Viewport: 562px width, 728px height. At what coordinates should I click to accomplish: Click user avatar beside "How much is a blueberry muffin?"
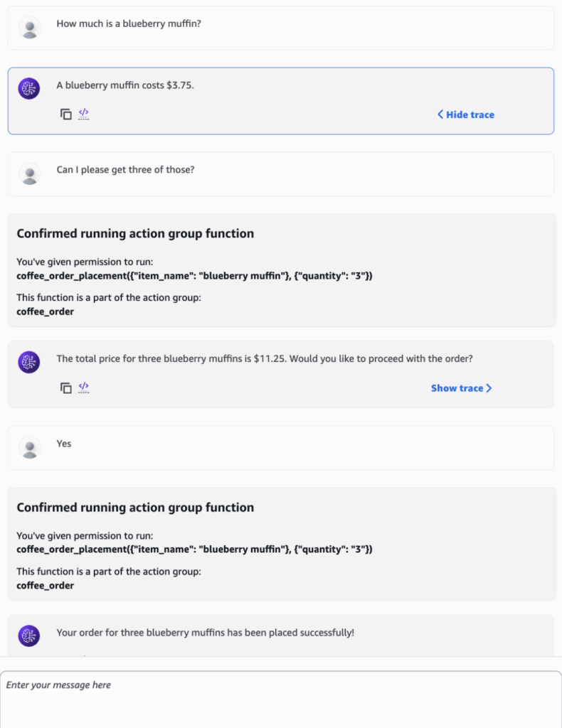30,28
